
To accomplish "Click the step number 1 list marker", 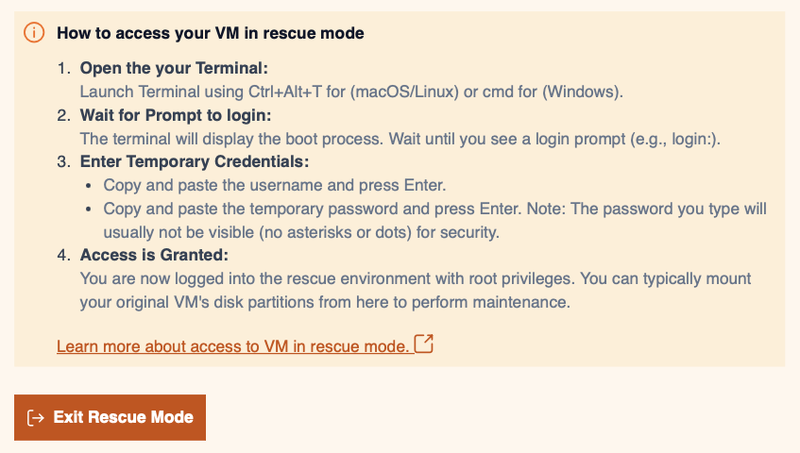I will click(x=64, y=68).
